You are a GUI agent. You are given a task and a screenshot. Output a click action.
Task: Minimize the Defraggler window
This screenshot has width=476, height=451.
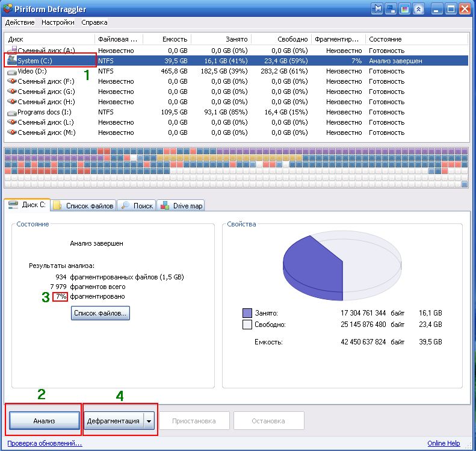(x=437, y=9)
